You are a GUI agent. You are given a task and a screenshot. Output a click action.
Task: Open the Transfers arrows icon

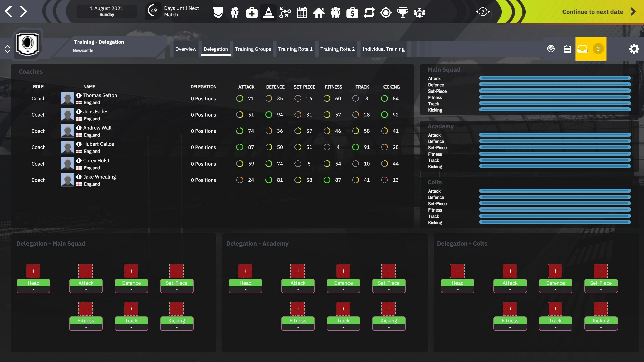(369, 12)
